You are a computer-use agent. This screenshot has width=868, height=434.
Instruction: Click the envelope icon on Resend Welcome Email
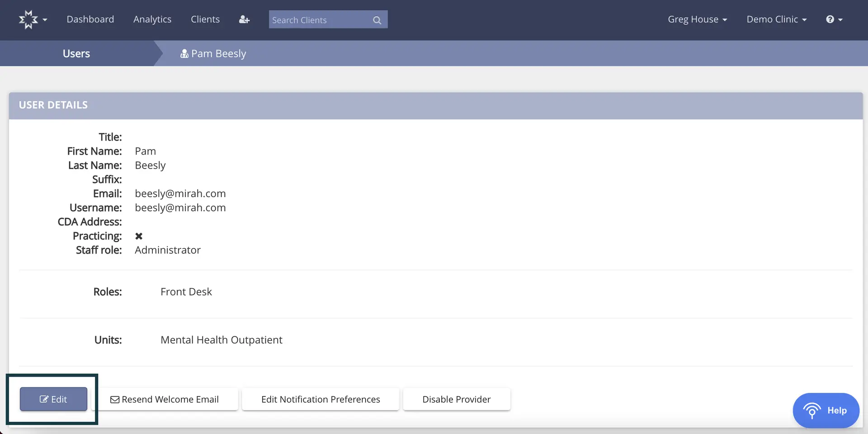(115, 399)
